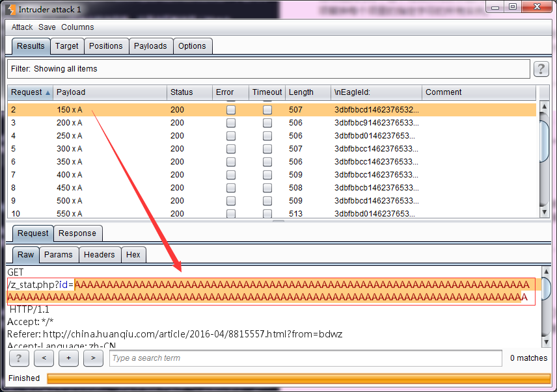This screenshot has width=557, height=392.
Task: Toggle Error checkbox for request 3
Action: tap(230, 123)
